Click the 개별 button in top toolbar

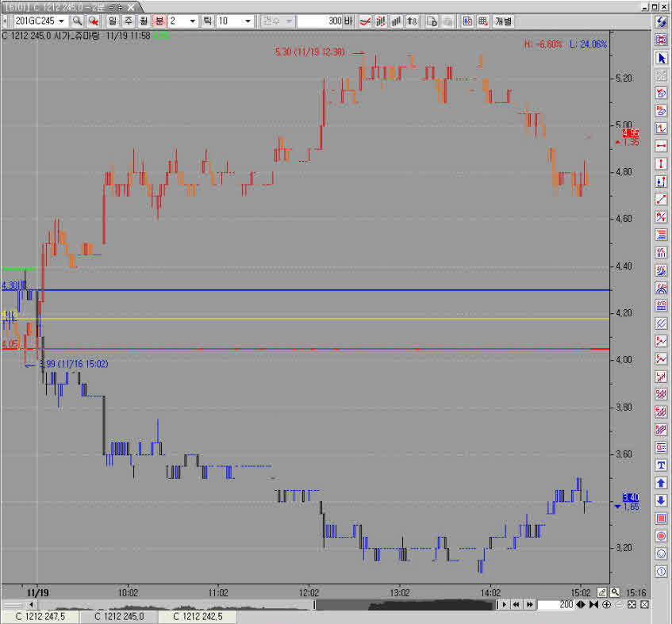coord(503,21)
